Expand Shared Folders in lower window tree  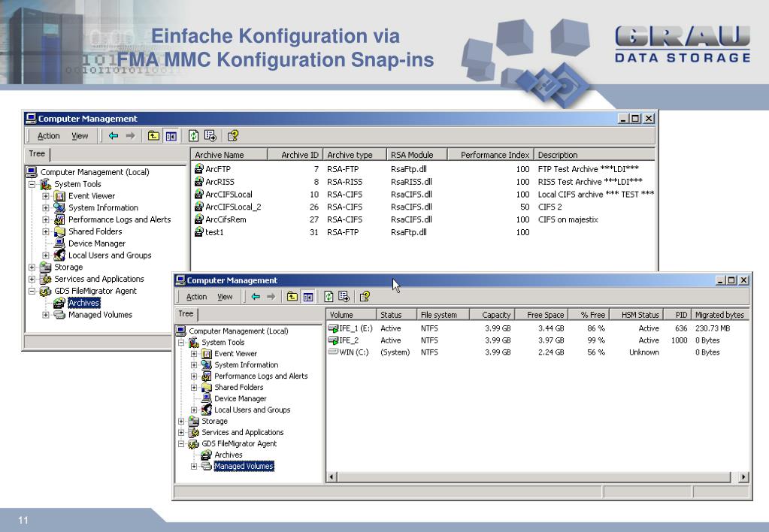point(194,388)
